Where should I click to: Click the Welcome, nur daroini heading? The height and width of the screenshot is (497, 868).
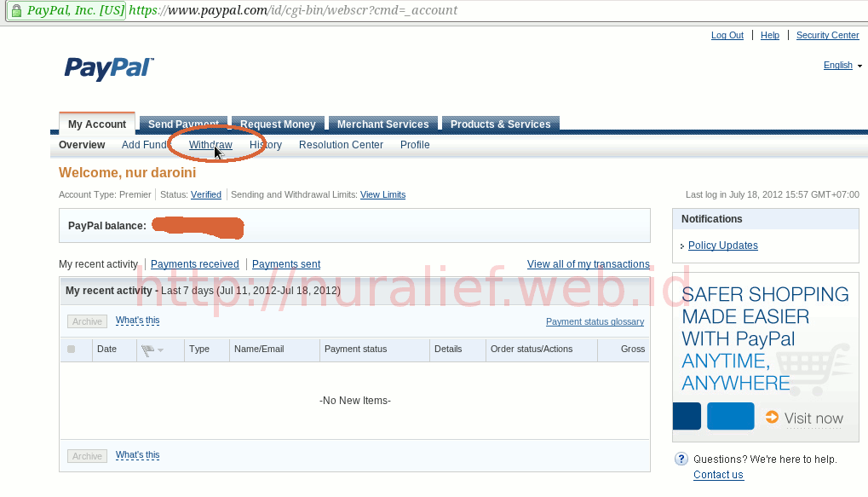pos(127,173)
